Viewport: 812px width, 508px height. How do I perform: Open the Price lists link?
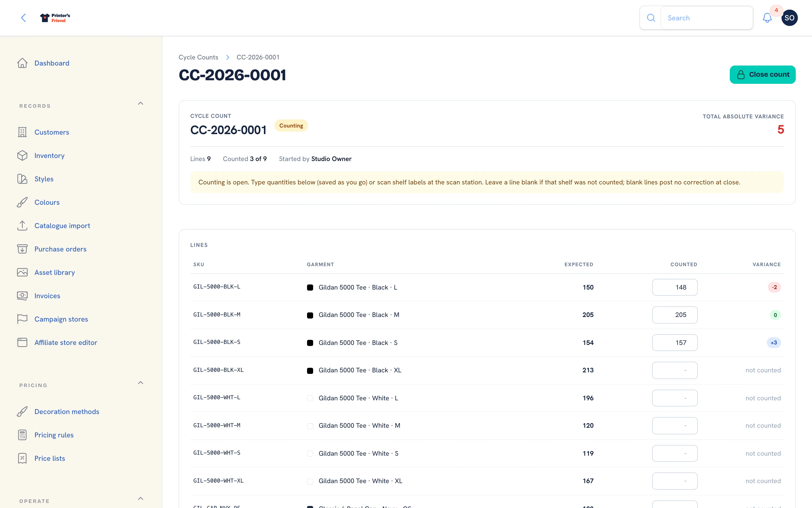point(50,458)
